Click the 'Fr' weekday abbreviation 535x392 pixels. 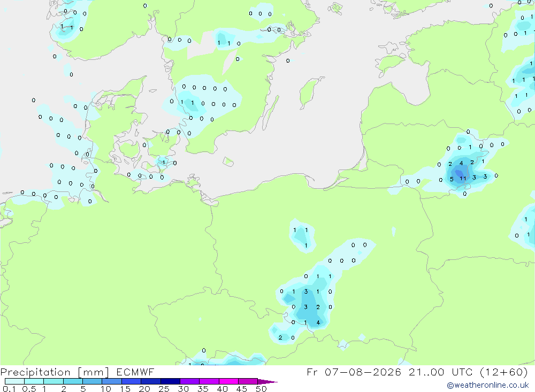[x=312, y=372]
